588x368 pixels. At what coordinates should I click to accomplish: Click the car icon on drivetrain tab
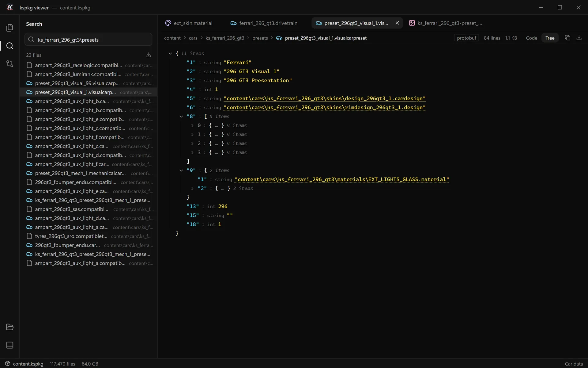click(x=233, y=23)
